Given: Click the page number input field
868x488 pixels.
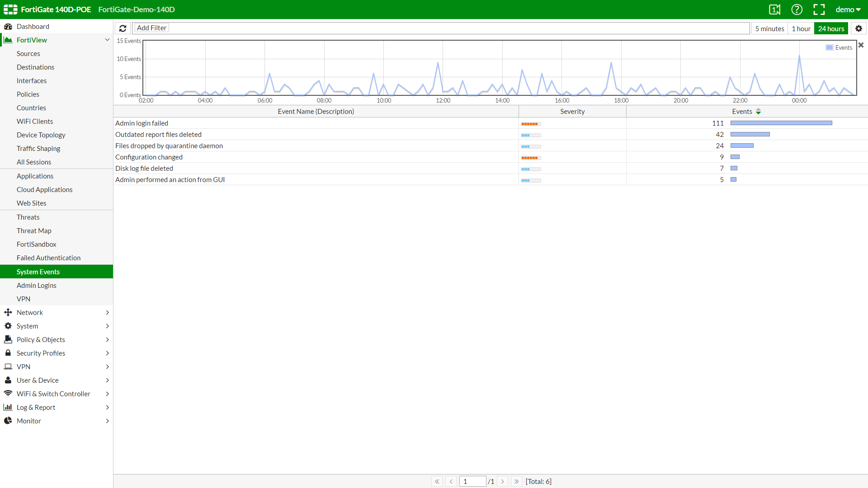Looking at the screenshot, I should click(472, 481).
